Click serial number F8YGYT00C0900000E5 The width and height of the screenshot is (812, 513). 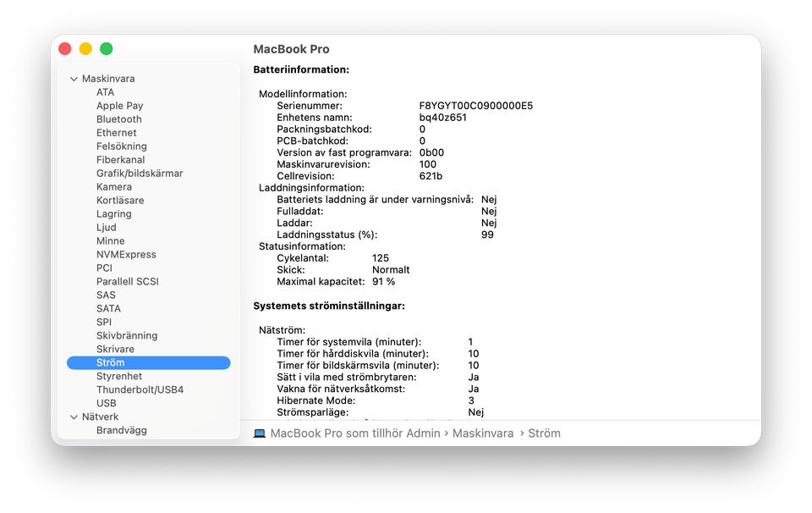pos(476,106)
